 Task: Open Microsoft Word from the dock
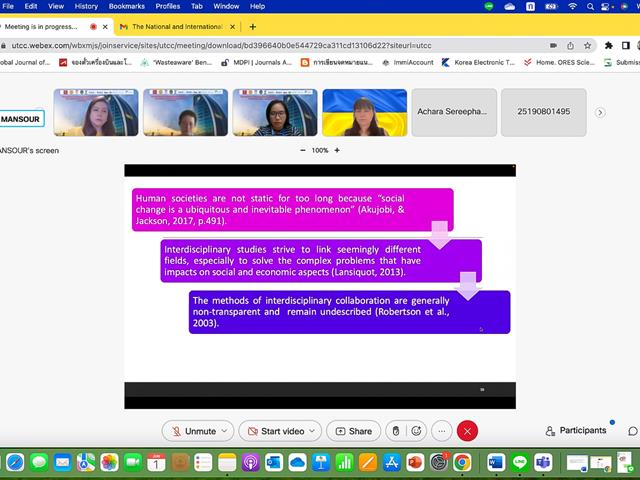tap(496, 462)
